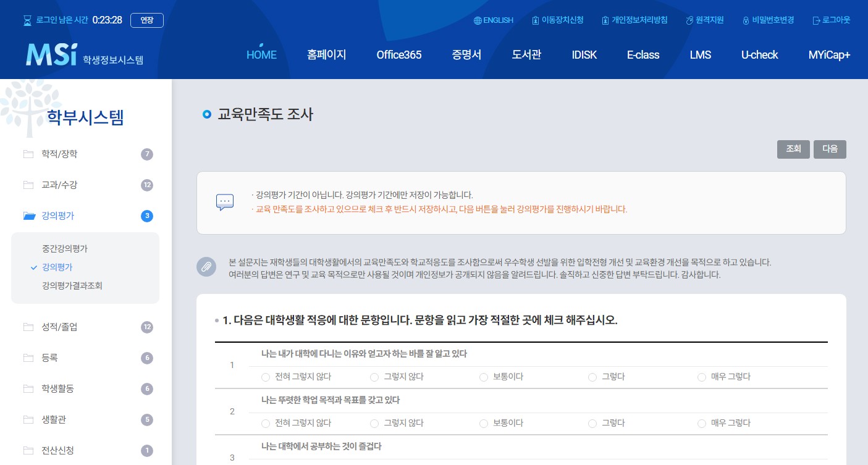
Task: Select the 개인정보처리방침 icon in the header
Action: coord(605,20)
